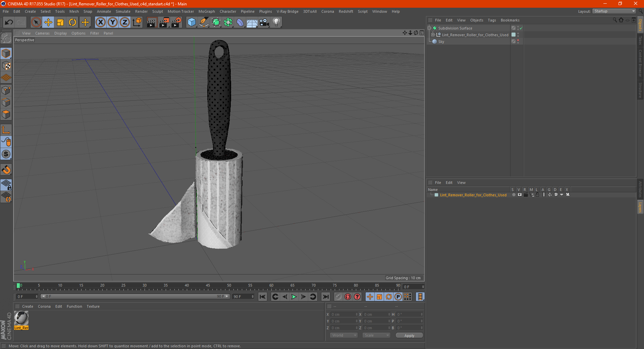Toggle X axis lock
644x349 pixels.
100,22
